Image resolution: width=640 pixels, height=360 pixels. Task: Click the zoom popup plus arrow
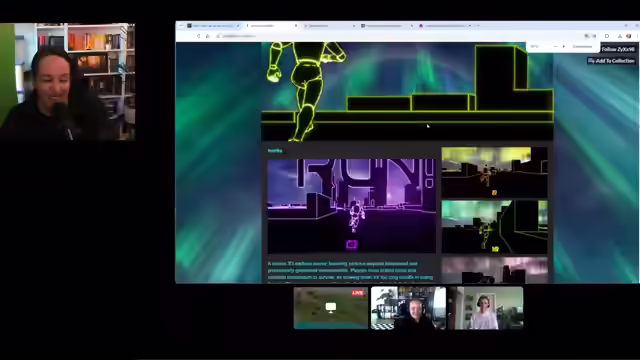click(x=564, y=47)
